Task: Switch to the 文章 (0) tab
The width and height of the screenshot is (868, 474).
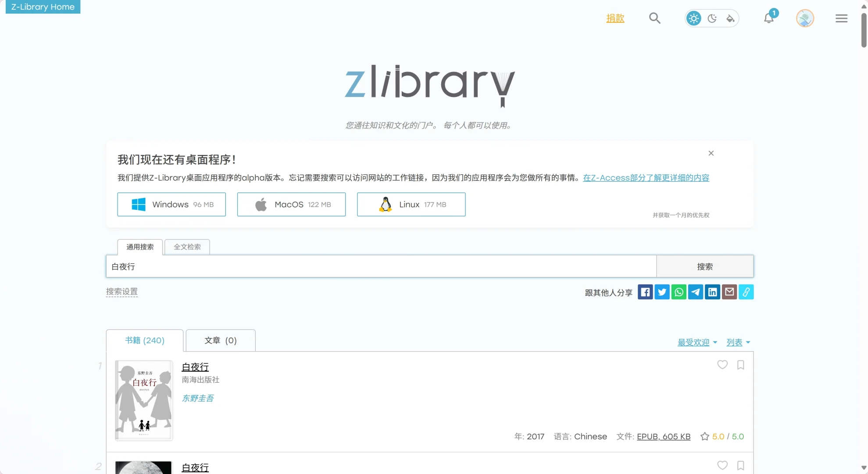Action: [x=221, y=341]
